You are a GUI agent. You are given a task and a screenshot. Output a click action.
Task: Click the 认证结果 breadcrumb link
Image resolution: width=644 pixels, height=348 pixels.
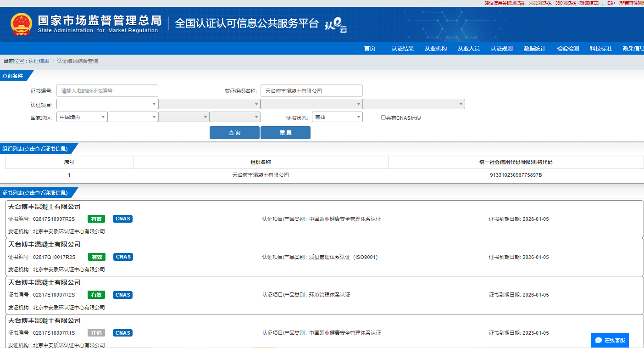point(39,61)
